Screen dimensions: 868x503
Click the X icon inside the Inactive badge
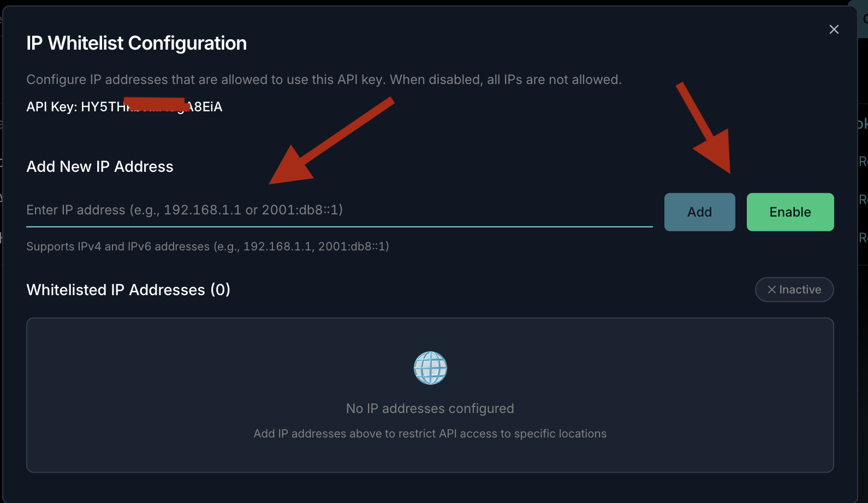pyautogui.click(x=771, y=290)
